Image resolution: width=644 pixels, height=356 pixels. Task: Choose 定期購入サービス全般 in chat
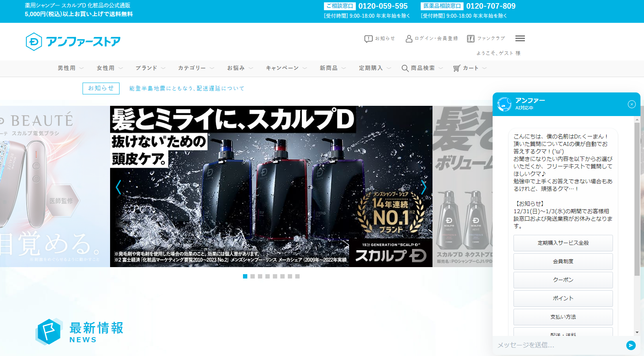563,243
